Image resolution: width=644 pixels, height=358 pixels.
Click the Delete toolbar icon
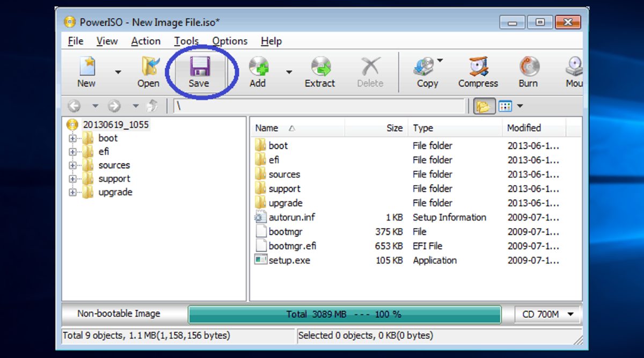click(x=370, y=72)
